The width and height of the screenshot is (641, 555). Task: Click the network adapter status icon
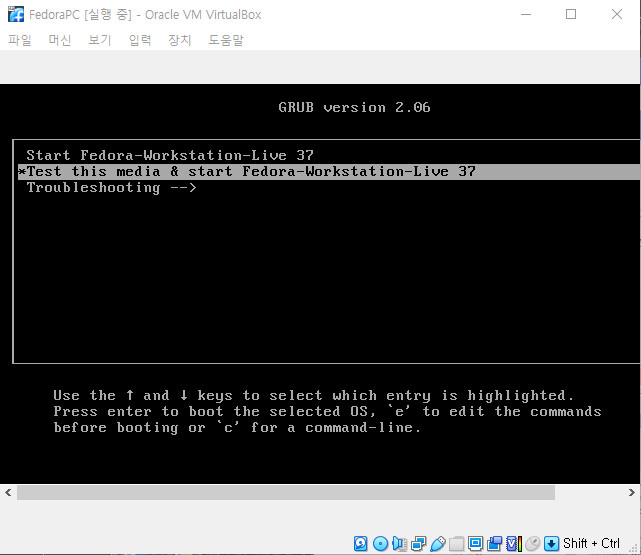click(419, 544)
